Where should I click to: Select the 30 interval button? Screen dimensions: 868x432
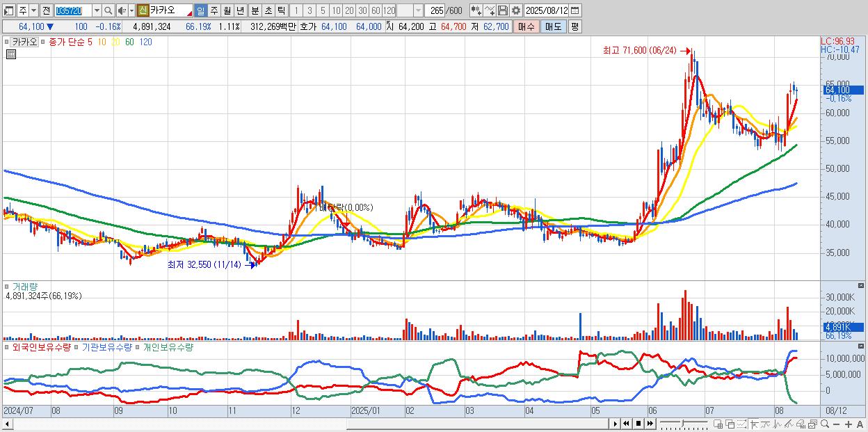point(362,10)
